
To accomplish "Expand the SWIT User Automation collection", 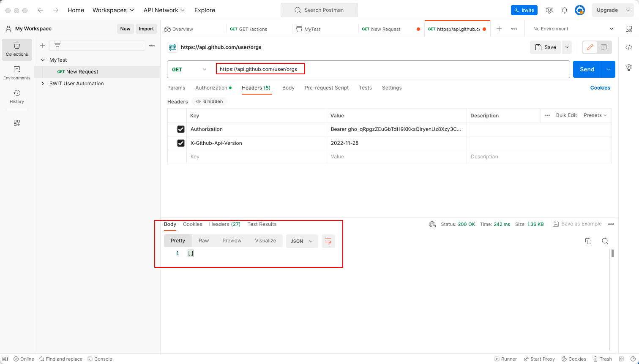I will coord(43,84).
